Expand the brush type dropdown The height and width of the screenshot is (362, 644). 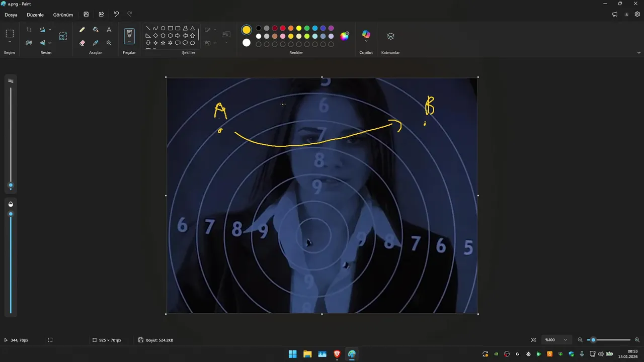pyautogui.click(x=129, y=42)
